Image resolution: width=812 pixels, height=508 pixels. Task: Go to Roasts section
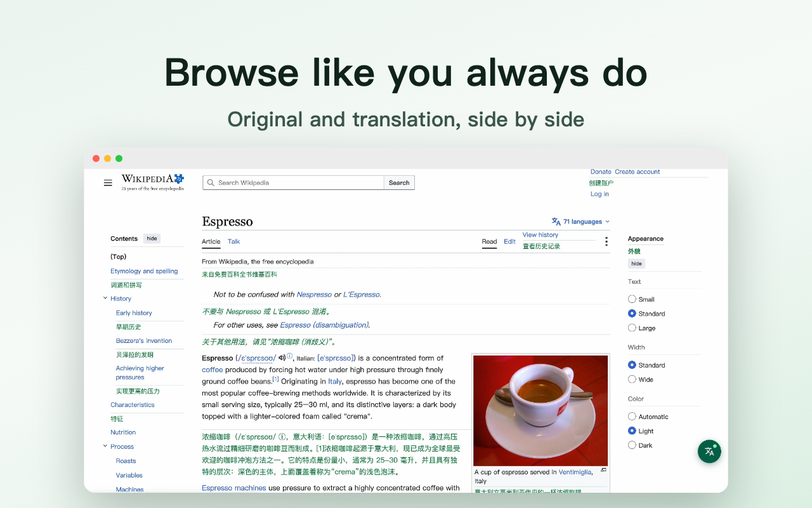tap(126, 461)
